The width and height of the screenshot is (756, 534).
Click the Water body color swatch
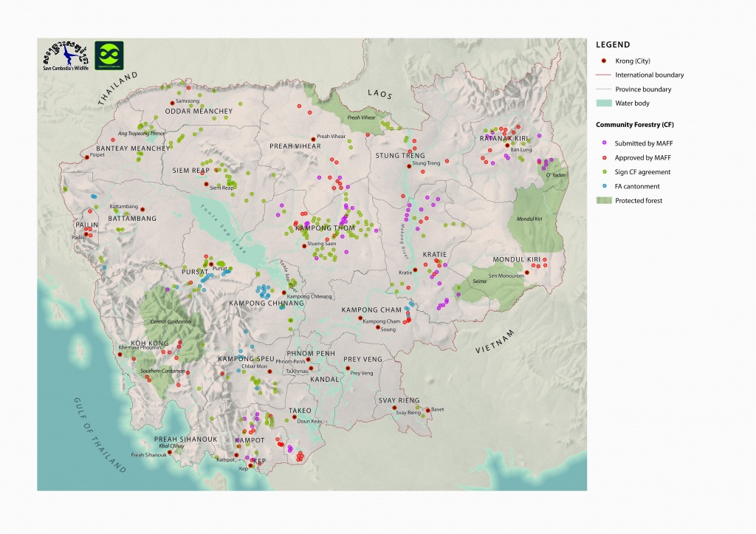(603, 103)
